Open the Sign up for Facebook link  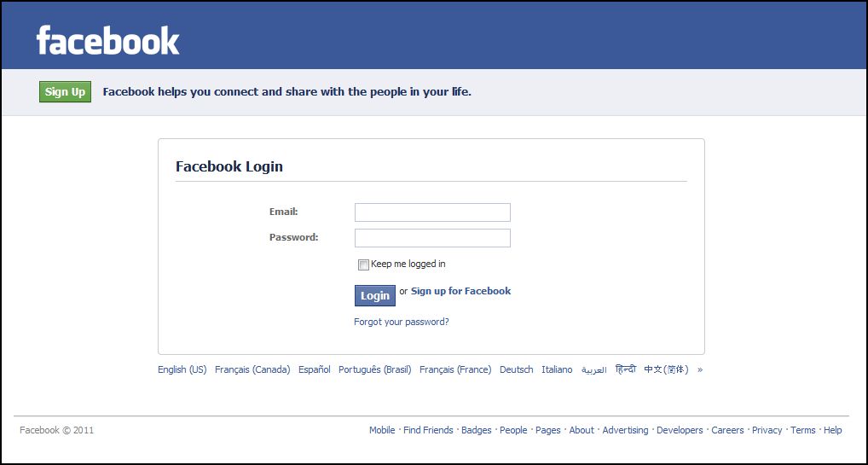click(x=460, y=291)
